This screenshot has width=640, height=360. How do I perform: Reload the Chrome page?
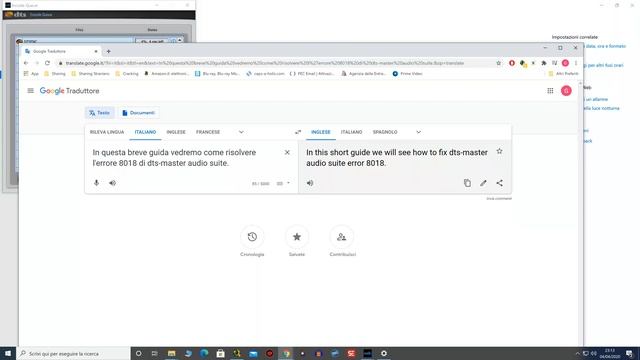[47, 63]
